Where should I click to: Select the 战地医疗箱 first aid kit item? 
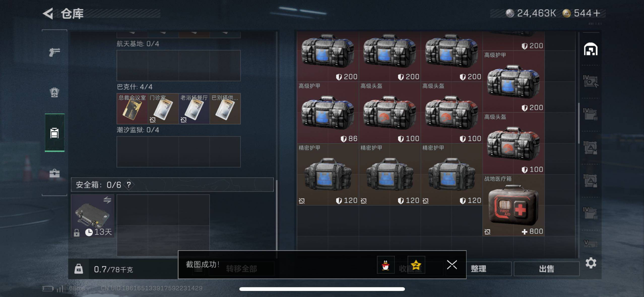513,205
